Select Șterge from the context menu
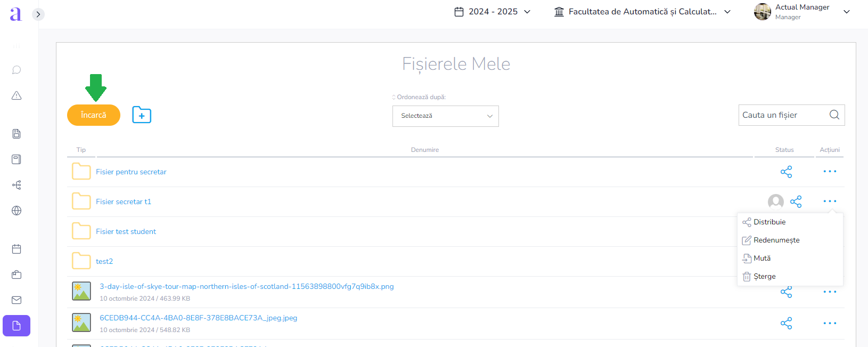This screenshot has height=347, width=868. (x=764, y=277)
